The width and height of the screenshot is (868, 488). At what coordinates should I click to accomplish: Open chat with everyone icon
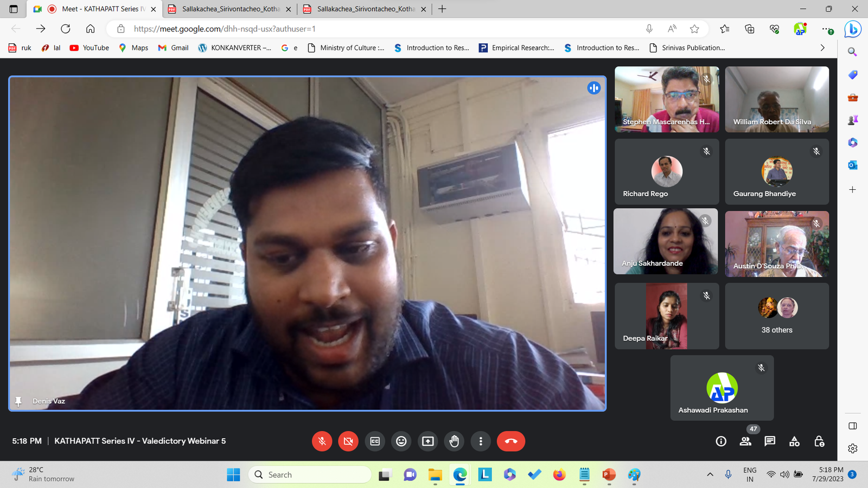[x=770, y=441]
